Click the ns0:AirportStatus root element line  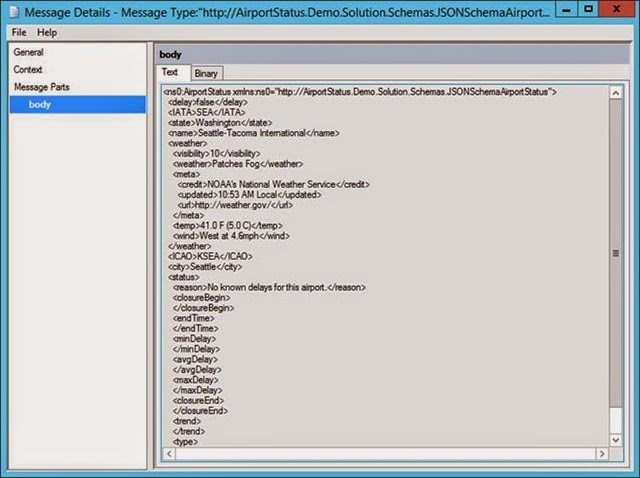click(360, 92)
